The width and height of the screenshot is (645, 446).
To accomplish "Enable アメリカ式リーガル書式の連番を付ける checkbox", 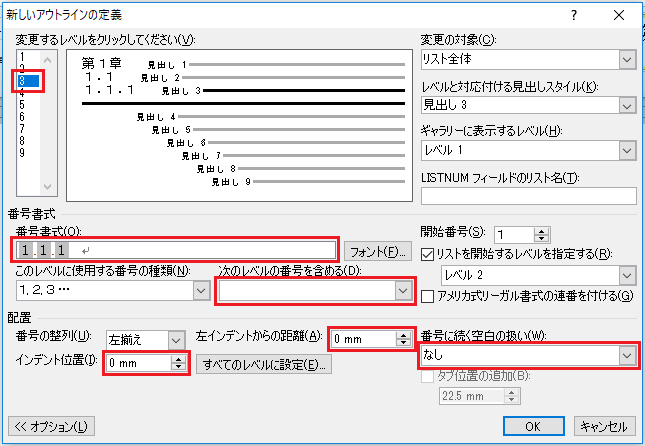I will [427, 296].
